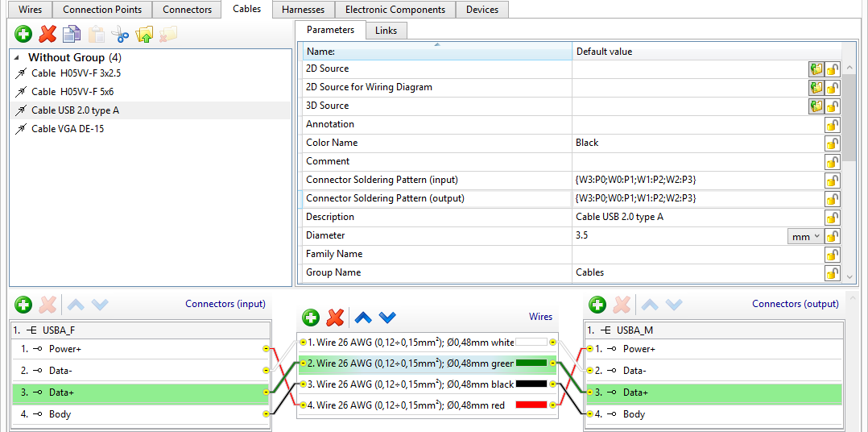Open the Links tab

pos(386,31)
